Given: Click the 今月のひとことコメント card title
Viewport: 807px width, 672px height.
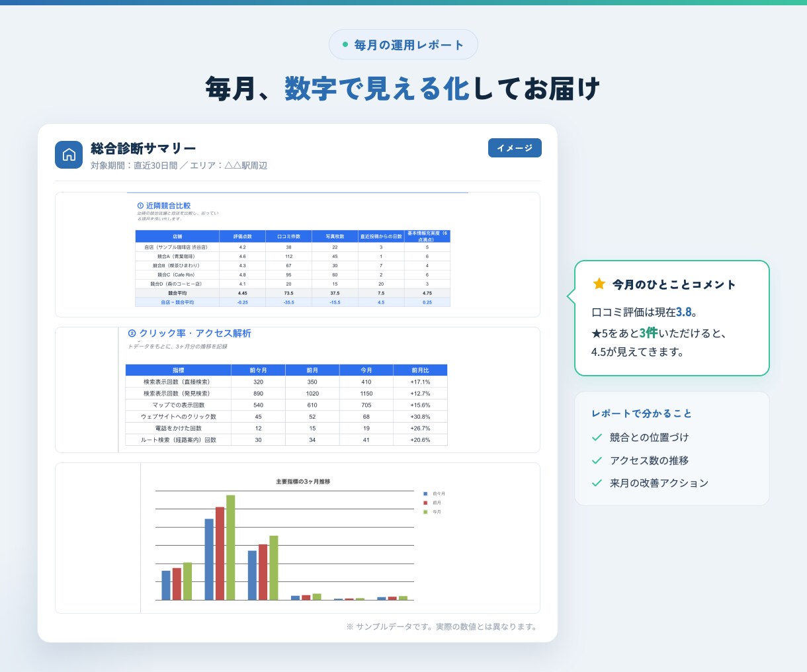Looking at the screenshot, I should (x=674, y=284).
